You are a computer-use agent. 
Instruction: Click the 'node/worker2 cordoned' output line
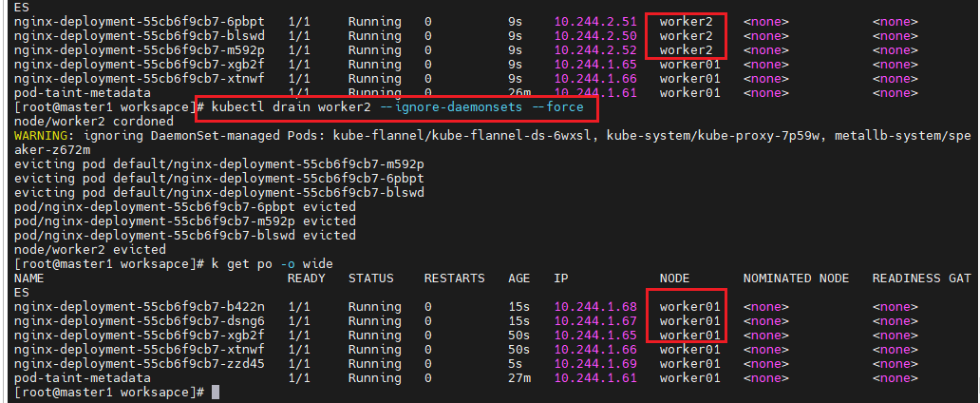click(x=94, y=122)
